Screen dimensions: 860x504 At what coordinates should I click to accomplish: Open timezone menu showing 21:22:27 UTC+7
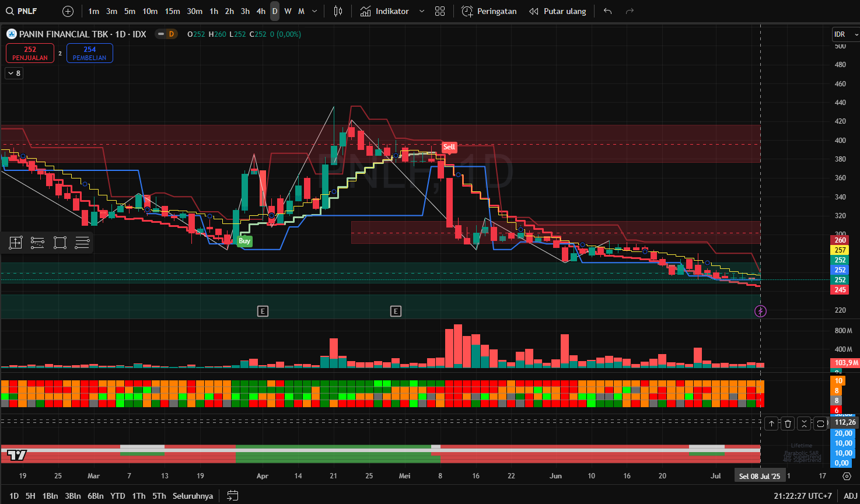(x=803, y=496)
